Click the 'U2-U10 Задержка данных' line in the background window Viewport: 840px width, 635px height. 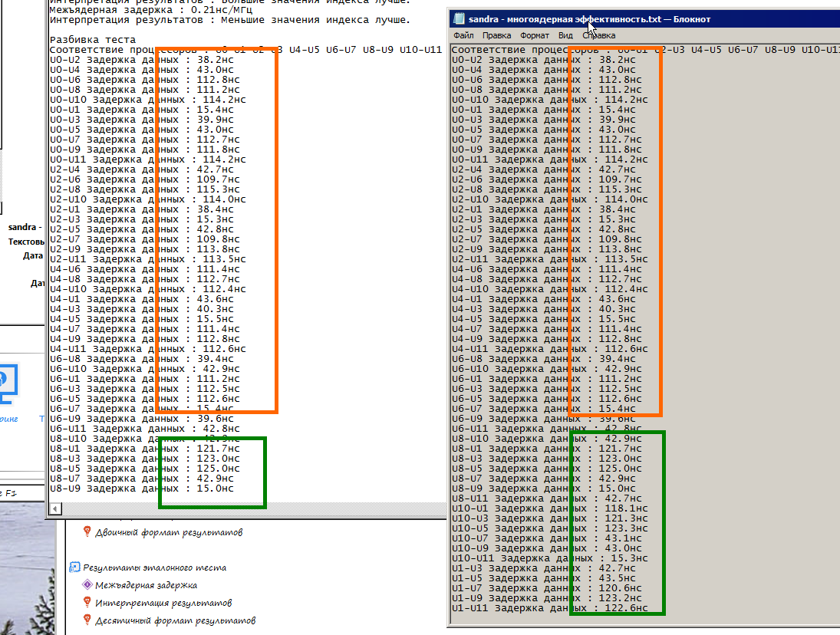tap(148, 199)
